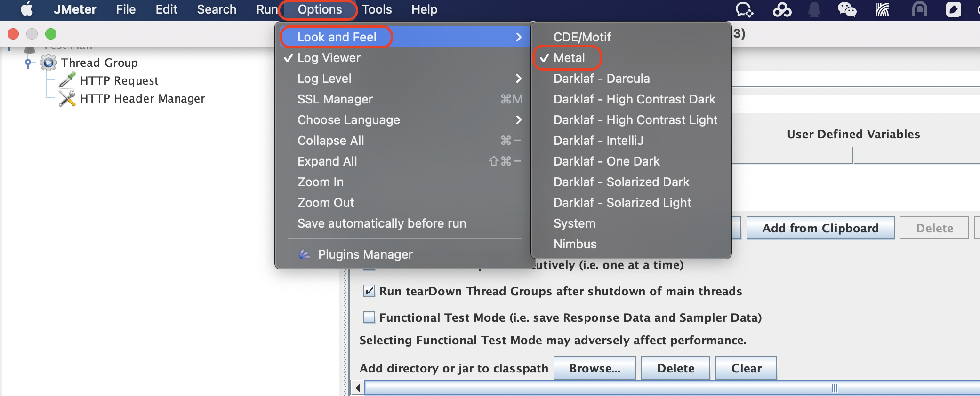Select CDE/Motif look and feel

pyautogui.click(x=631, y=37)
